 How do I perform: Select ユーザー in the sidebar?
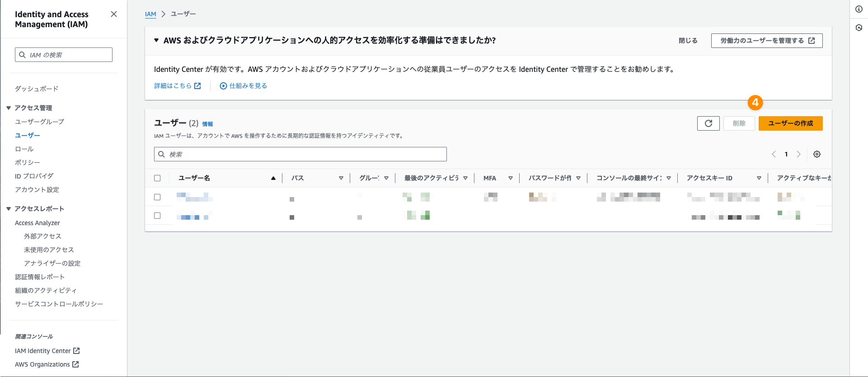(28, 135)
